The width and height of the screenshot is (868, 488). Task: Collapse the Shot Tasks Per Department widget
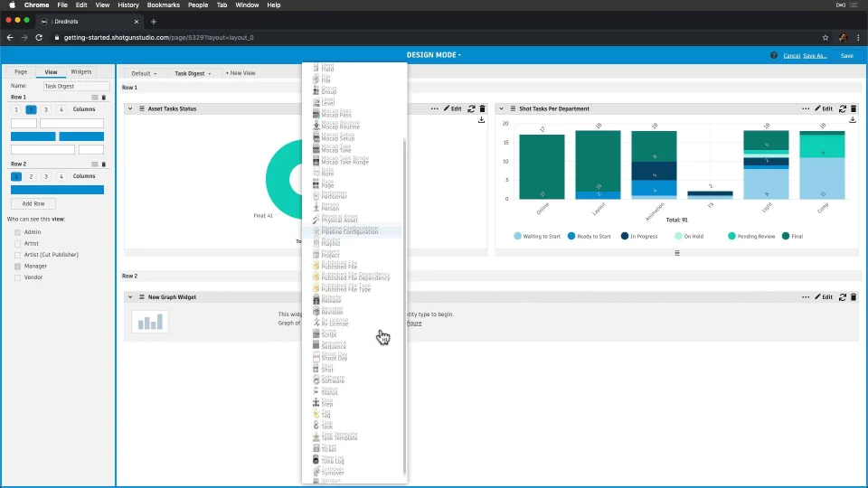click(502, 109)
